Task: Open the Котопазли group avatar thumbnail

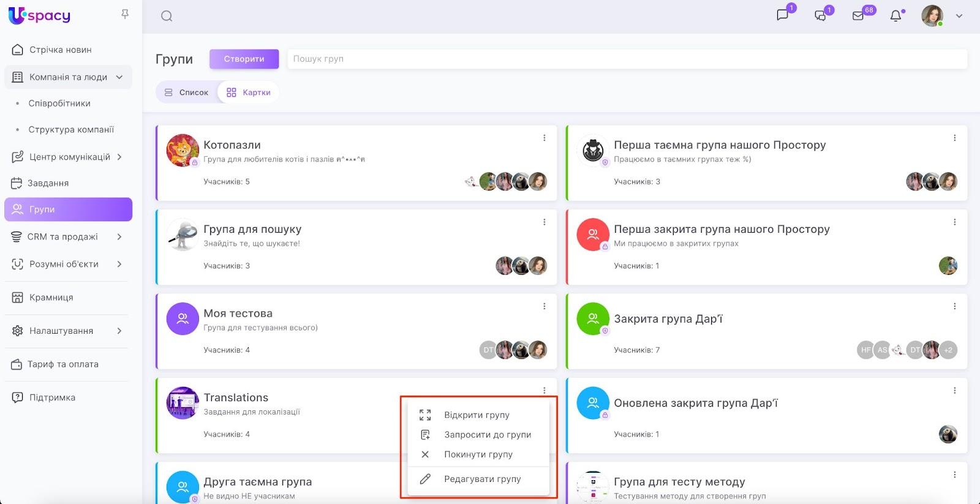Action: tap(183, 151)
